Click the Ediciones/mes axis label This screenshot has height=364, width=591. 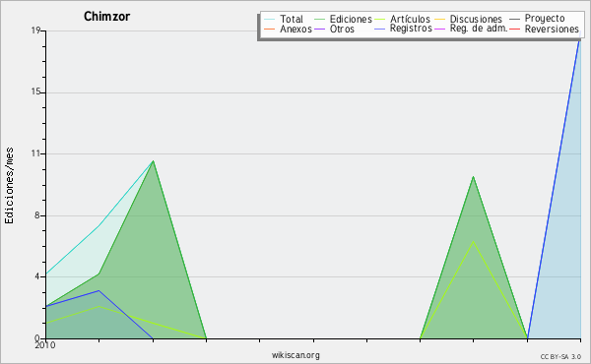10,186
